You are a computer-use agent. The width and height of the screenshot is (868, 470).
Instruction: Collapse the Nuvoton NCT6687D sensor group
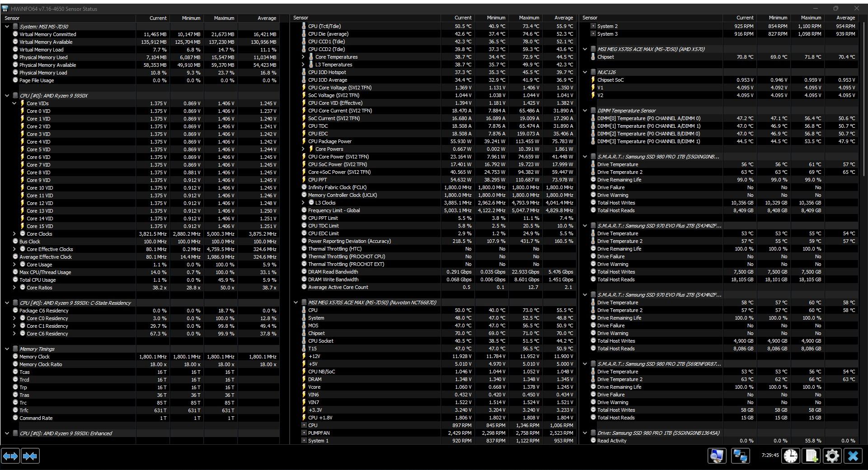pos(296,302)
